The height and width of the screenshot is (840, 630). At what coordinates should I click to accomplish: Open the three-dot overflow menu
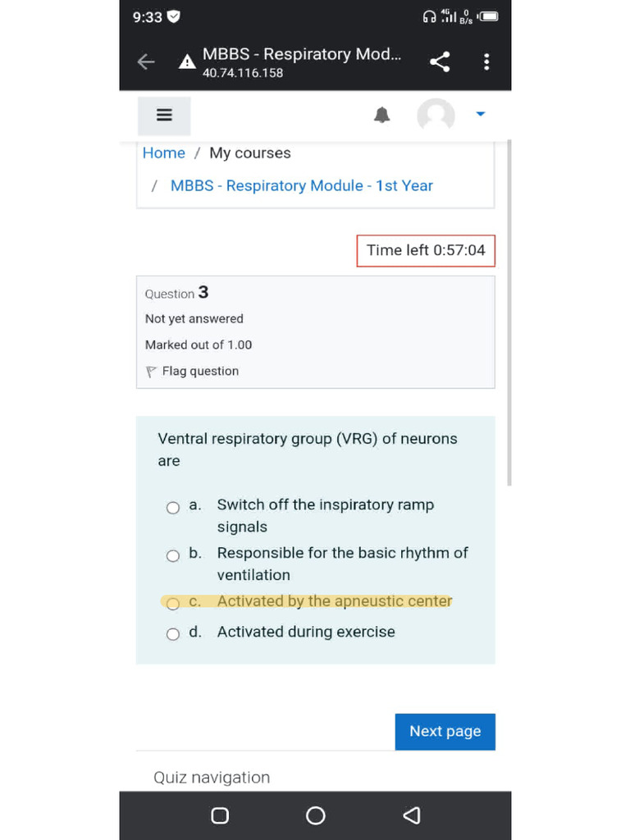(x=486, y=62)
